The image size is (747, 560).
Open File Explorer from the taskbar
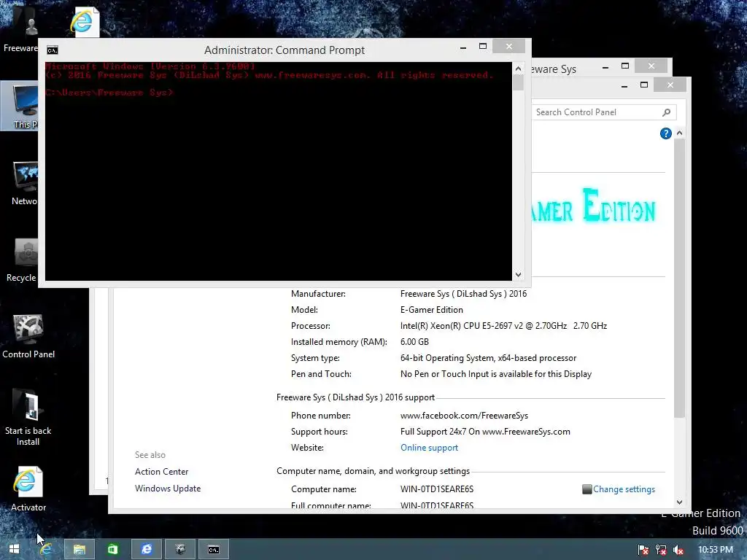pyautogui.click(x=80, y=549)
